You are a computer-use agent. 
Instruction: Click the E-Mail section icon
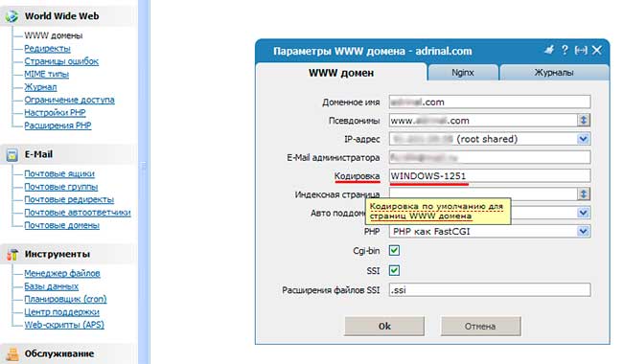pyautogui.click(x=12, y=155)
